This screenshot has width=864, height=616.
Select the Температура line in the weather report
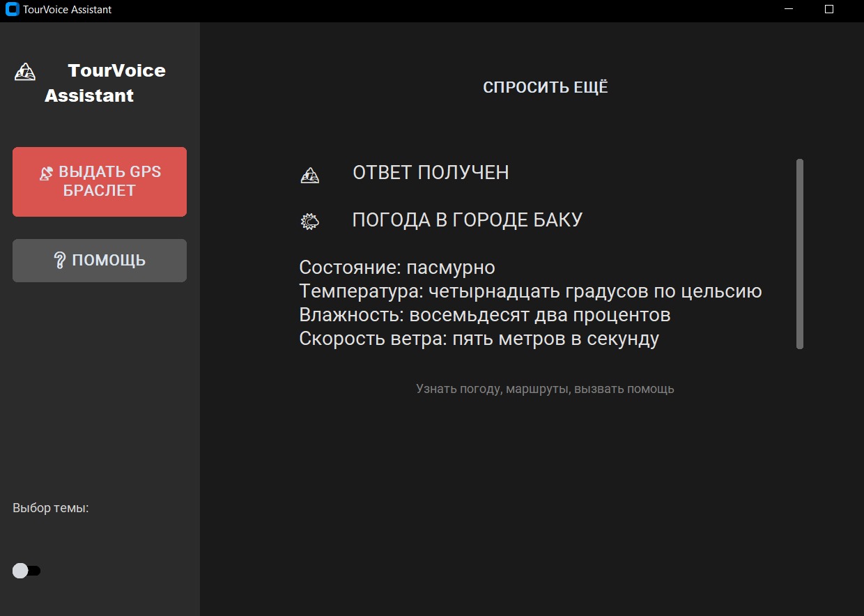(x=530, y=291)
